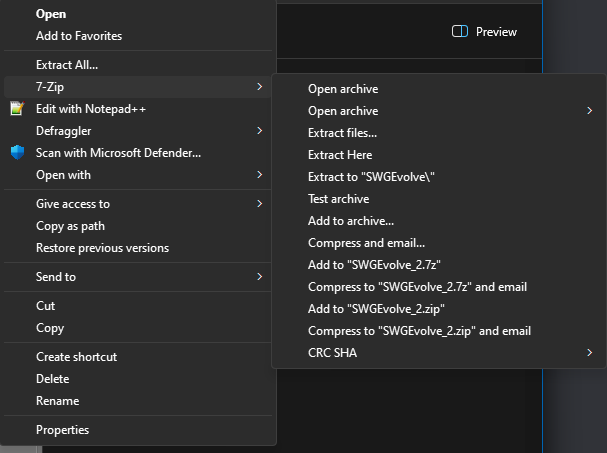Select Restore previous versions
The width and height of the screenshot is (607, 453).
tap(138, 248)
